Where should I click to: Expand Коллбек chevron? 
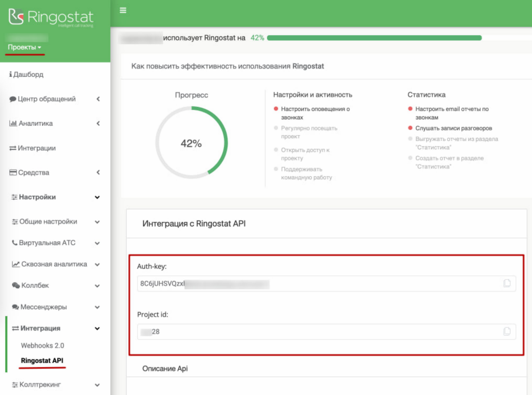click(x=97, y=286)
